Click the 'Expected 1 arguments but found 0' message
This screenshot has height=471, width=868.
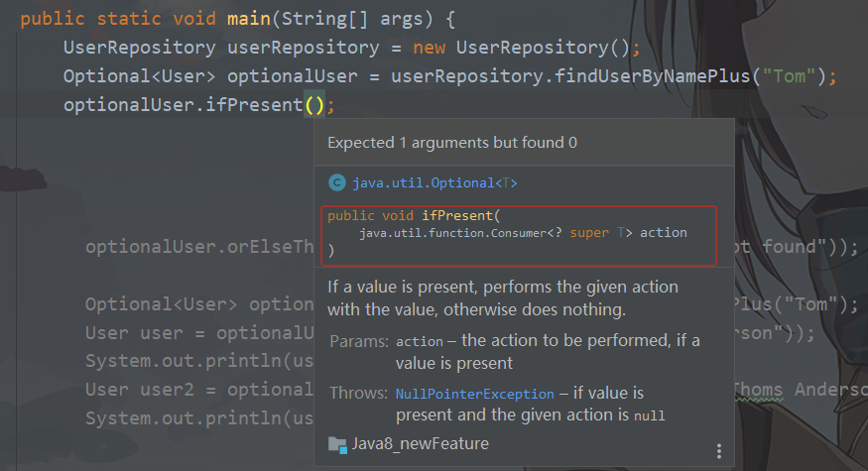click(x=452, y=143)
